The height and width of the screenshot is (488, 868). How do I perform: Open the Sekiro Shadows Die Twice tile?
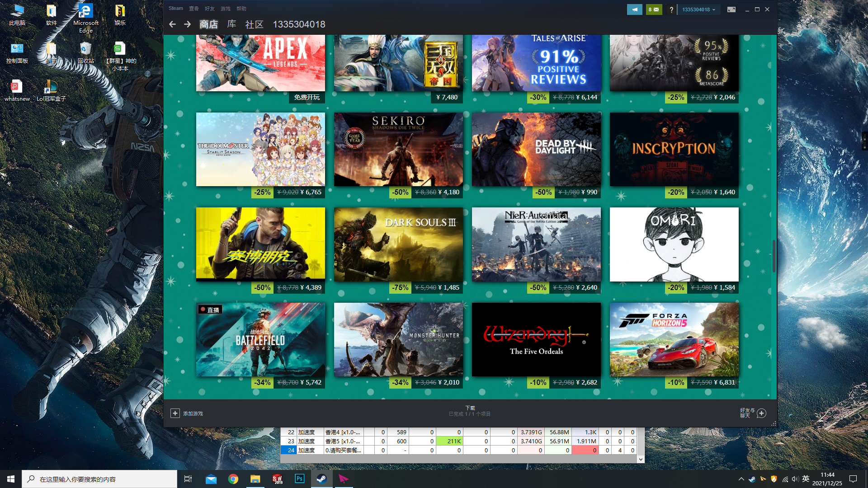[398, 149]
